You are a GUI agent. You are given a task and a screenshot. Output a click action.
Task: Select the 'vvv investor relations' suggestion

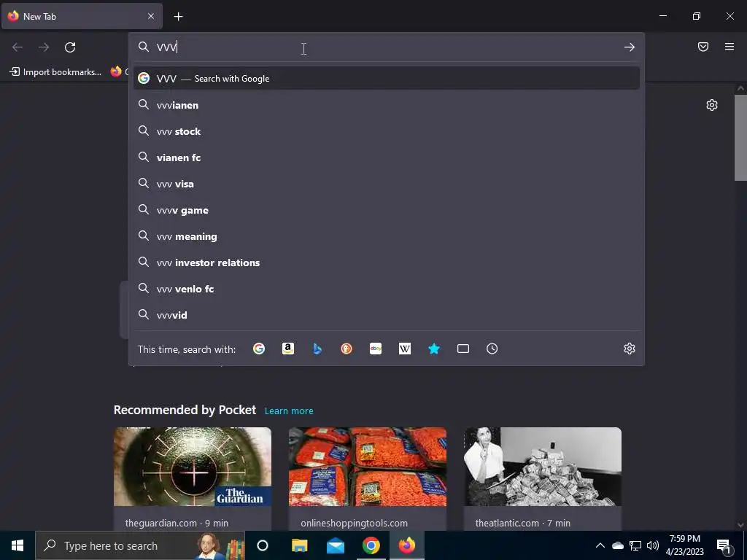[x=387, y=262]
